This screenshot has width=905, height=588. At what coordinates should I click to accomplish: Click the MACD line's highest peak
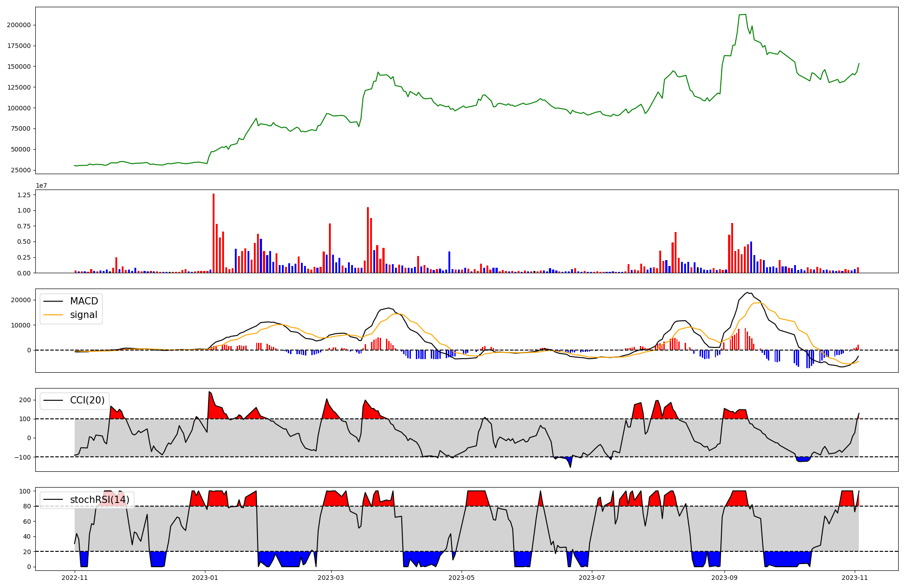[747, 293]
